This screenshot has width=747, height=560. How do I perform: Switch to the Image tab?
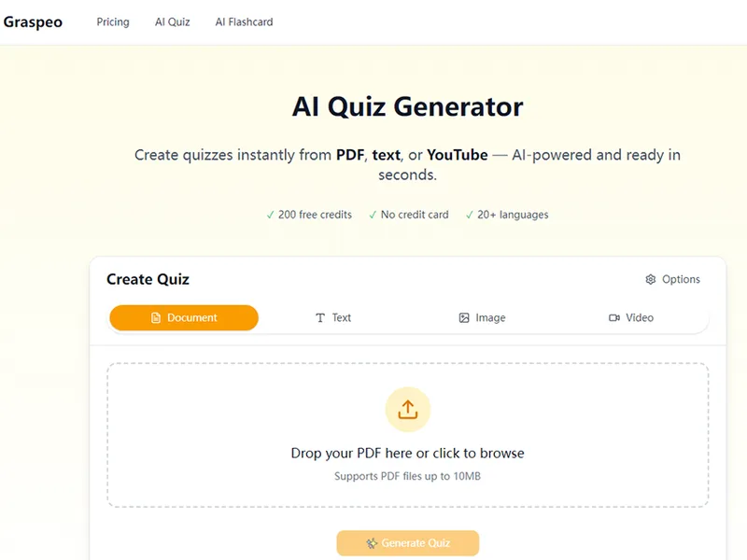coord(482,317)
